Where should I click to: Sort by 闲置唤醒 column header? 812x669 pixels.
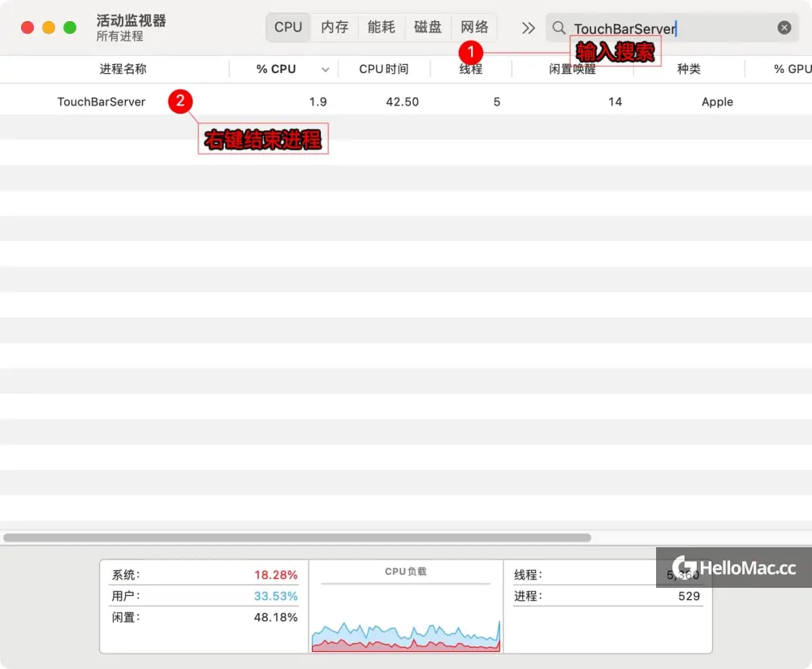[572, 69]
